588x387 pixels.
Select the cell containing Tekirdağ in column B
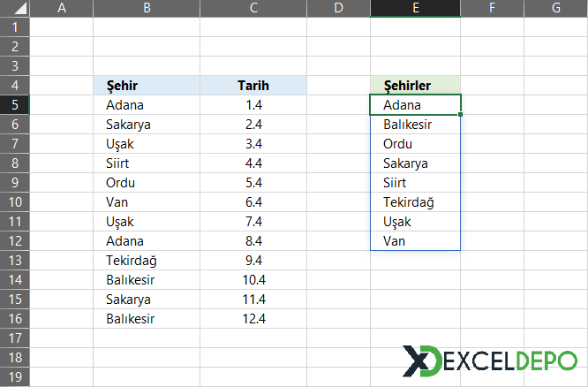click(x=147, y=260)
